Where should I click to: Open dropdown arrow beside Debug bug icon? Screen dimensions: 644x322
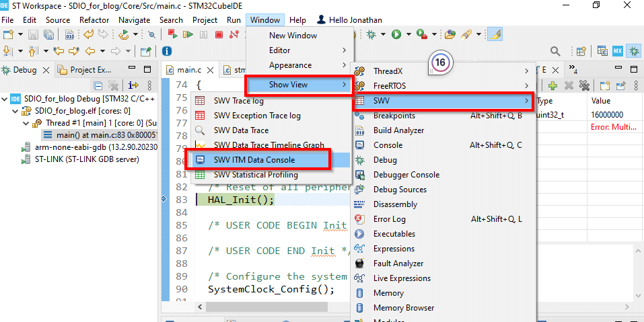(x=383, y=35)
